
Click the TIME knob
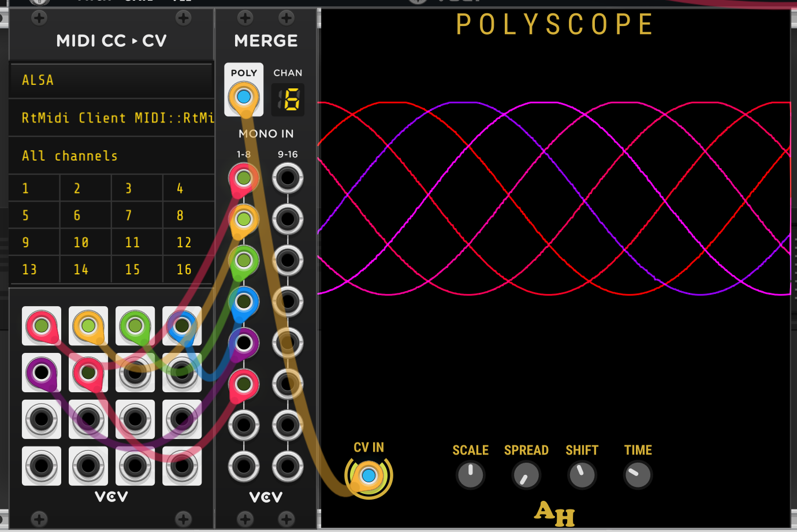638,475
